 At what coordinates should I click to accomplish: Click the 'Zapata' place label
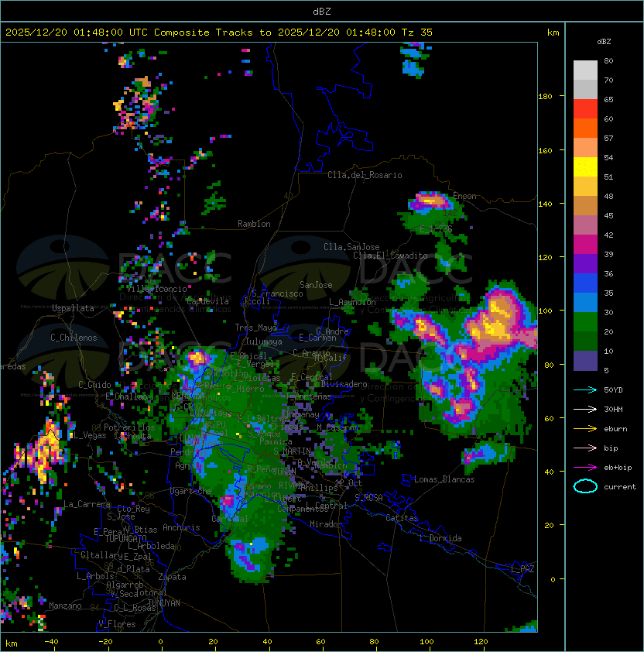172,577
